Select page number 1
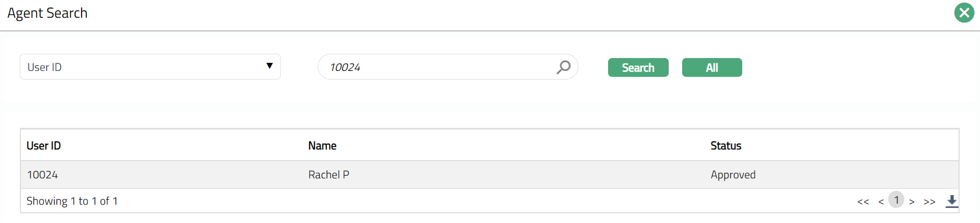Viewport: 980px width, 223px height. [896, 200]
